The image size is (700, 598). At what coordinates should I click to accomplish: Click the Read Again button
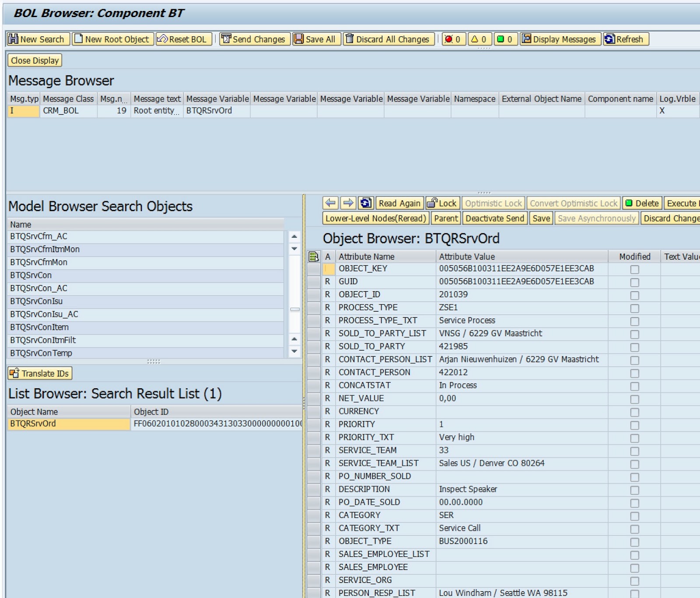point(399,203)
